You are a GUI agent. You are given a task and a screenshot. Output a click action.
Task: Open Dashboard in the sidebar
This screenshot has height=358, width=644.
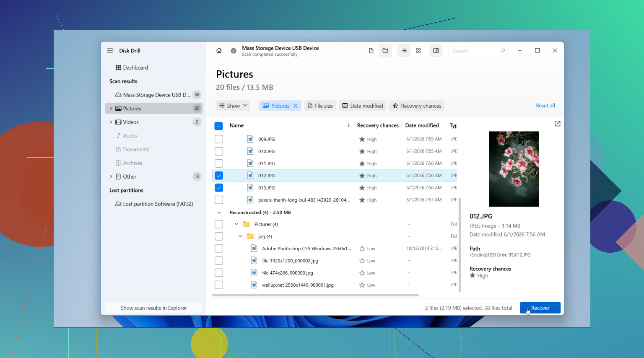coord(153,67)
